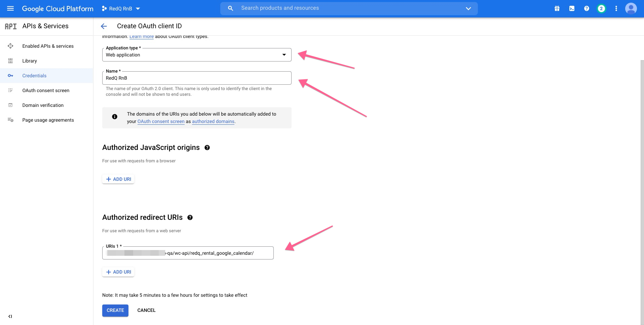The height and width of the screenshot is (325, 644).
Task: Open notifications badge showing 2
Action: [x=601, y=9]
